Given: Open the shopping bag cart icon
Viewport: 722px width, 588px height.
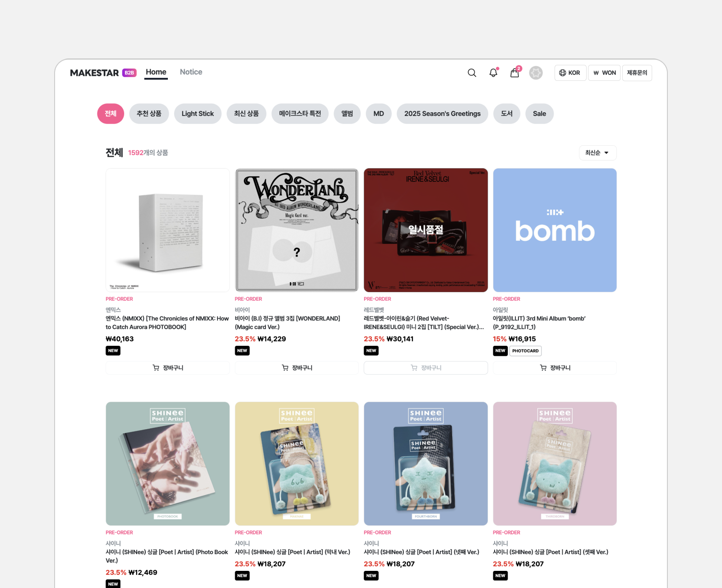Looking at the screenshot, I should (515, 73).
